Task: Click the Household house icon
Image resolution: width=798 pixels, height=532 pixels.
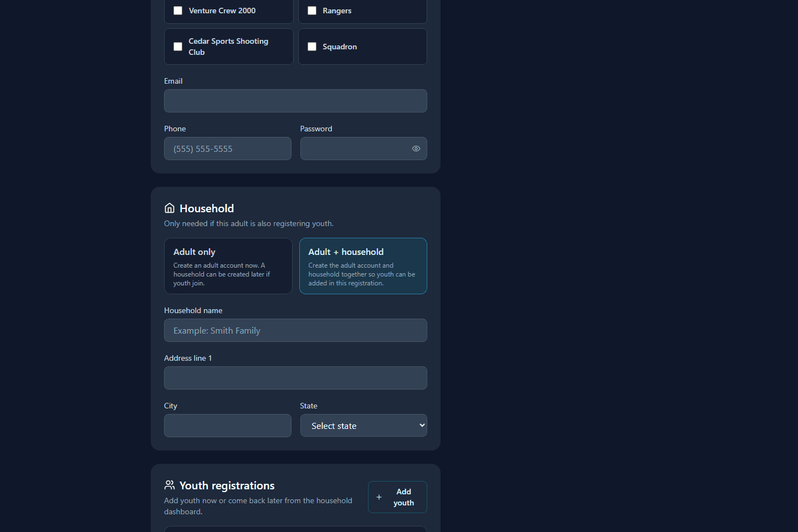Action: [170, 208]
